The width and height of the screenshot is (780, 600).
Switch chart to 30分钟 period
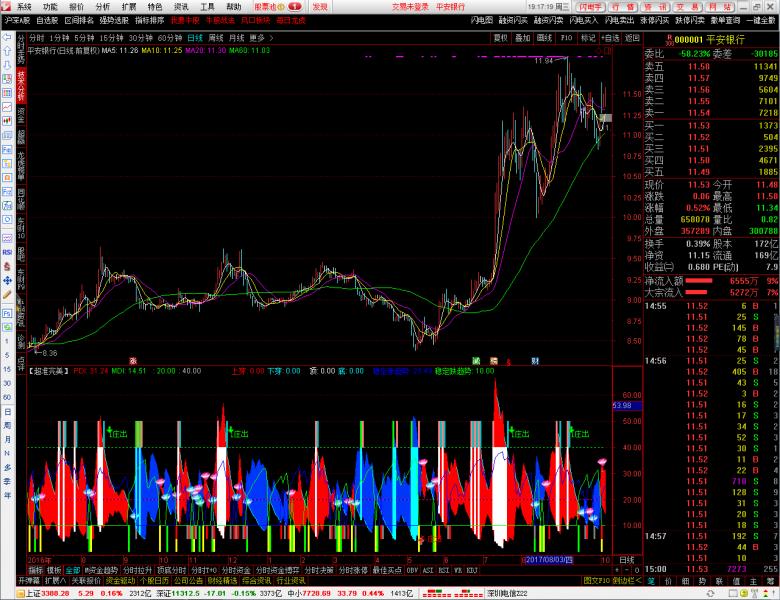pyautogui.click(x=141, y=38)
